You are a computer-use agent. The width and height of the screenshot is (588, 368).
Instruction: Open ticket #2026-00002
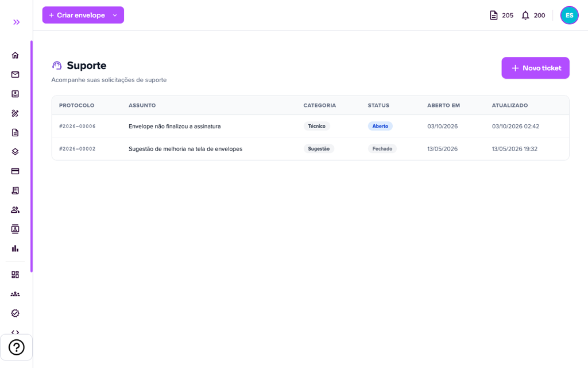[78, 149]
